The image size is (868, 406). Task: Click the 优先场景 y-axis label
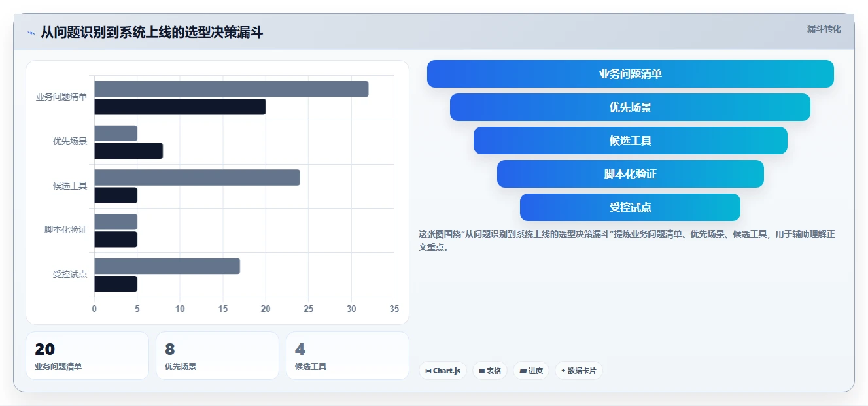70,141
